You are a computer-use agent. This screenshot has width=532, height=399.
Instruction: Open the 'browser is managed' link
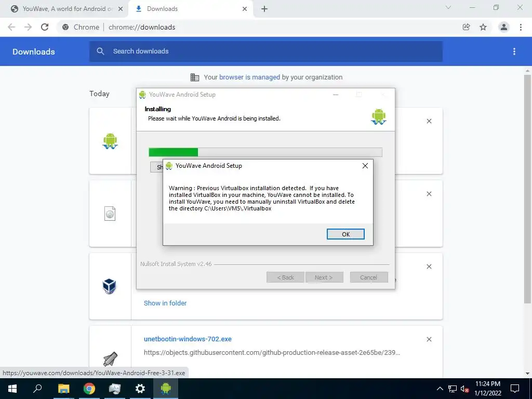coord(249,77)
